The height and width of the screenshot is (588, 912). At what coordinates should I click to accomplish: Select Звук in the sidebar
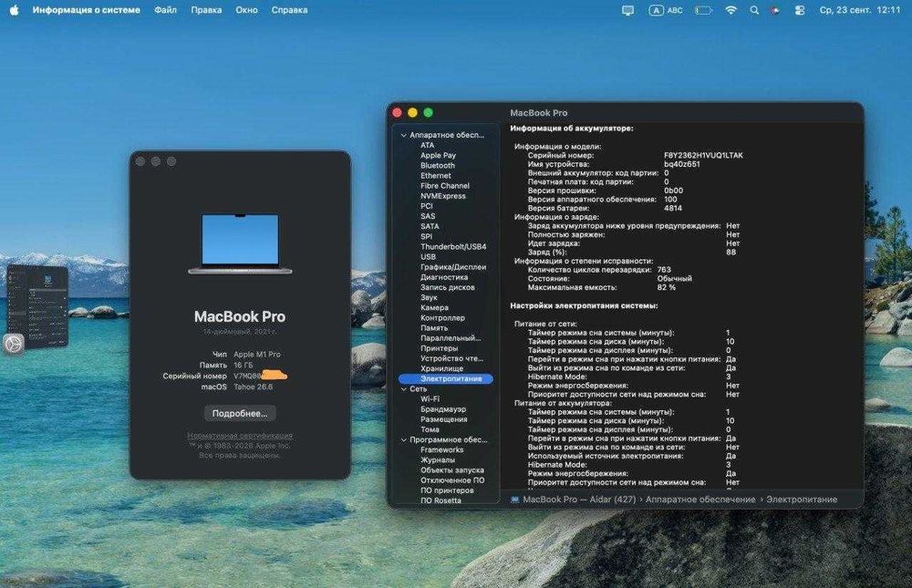(x=429, y=297)
